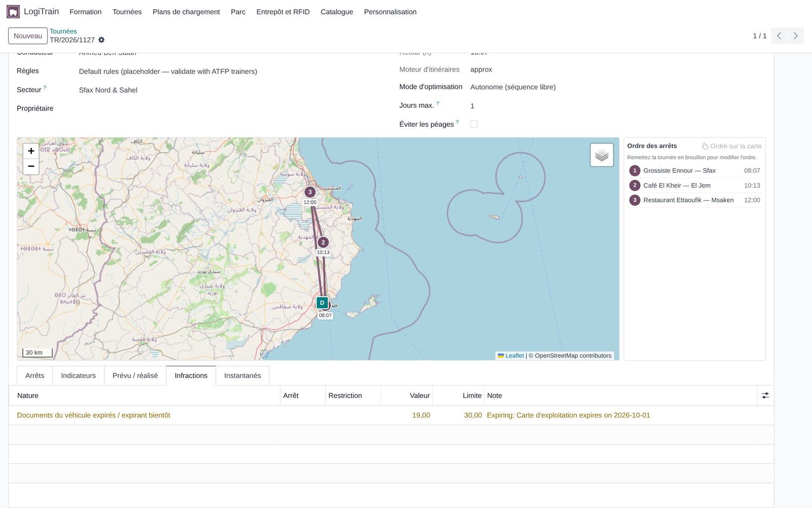
Task: Select the Infractions tab
Action: (191, 375)
